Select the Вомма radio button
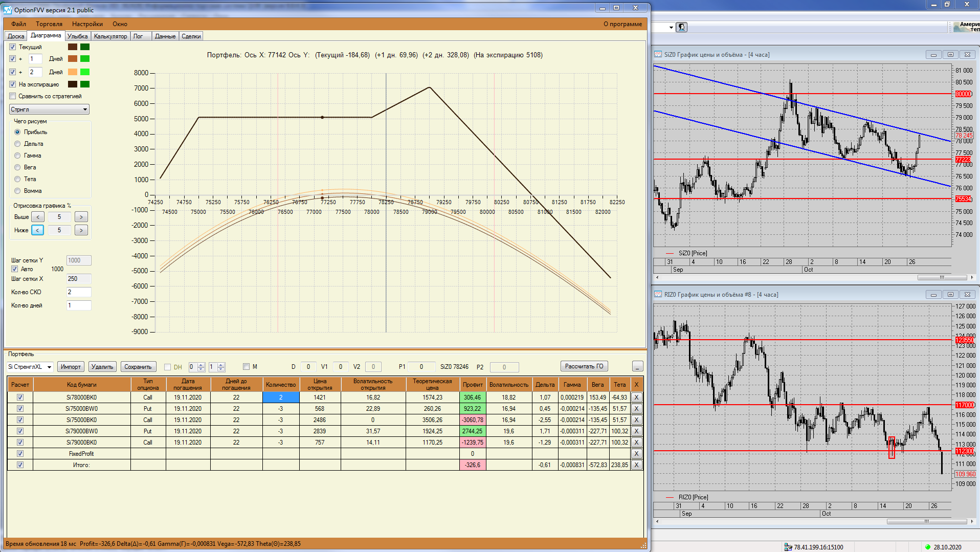980x552 pixels. point(17,191)
